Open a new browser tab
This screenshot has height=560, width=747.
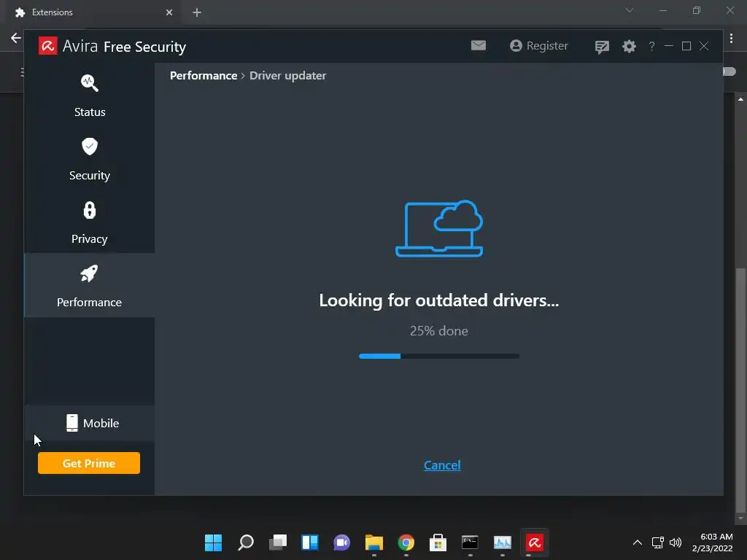tap(197, 12)
